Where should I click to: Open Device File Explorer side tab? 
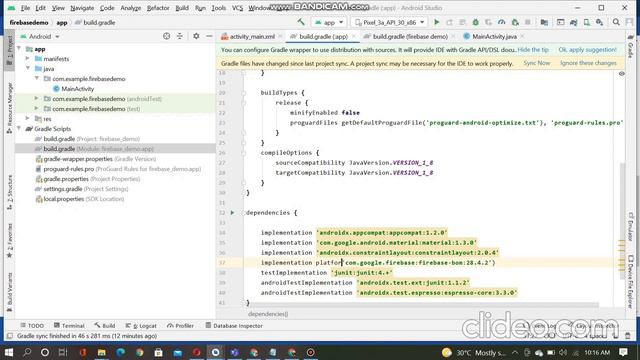pos(631,281)
